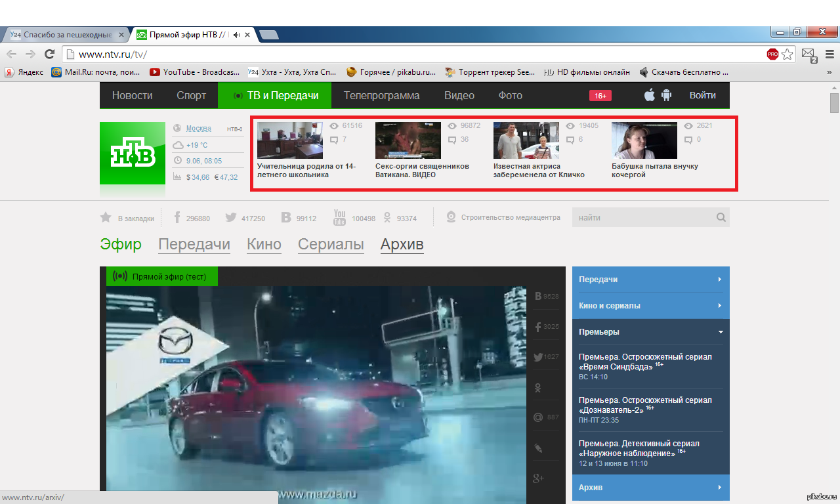Open the 'Строительство медиацентра' link

click(510, 218)
